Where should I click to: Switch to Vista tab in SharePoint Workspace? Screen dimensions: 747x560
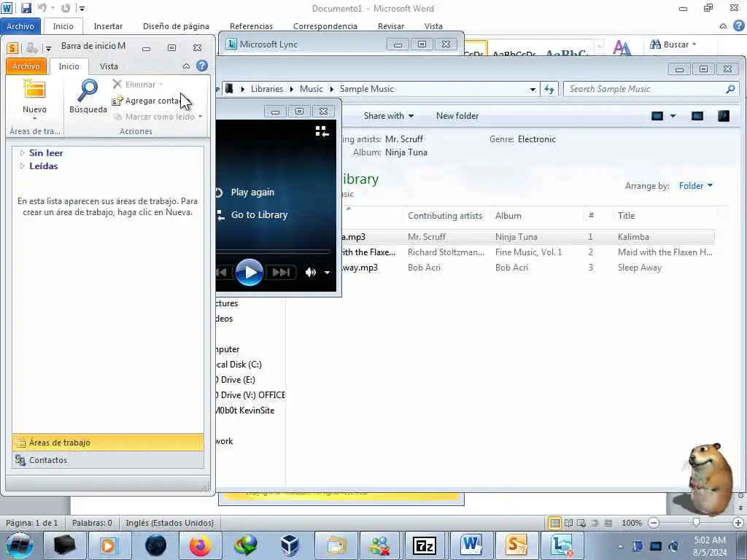click(109, 66)
